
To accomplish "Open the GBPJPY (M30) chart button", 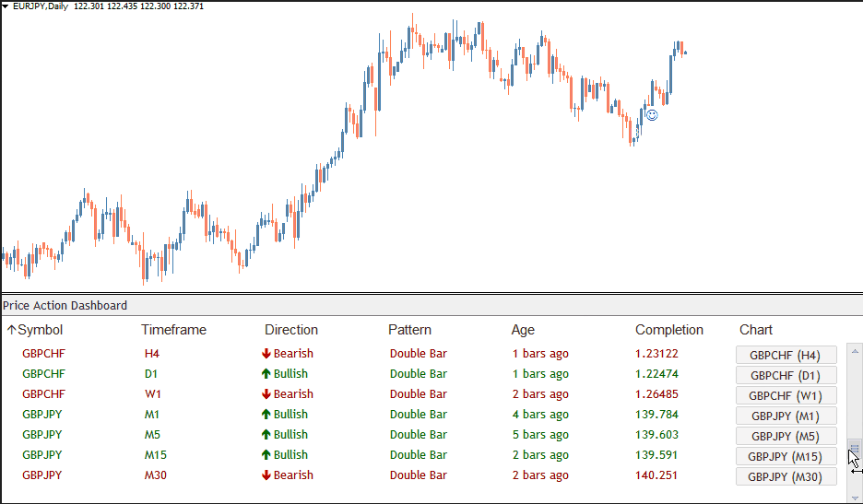I will click(786, 477).
